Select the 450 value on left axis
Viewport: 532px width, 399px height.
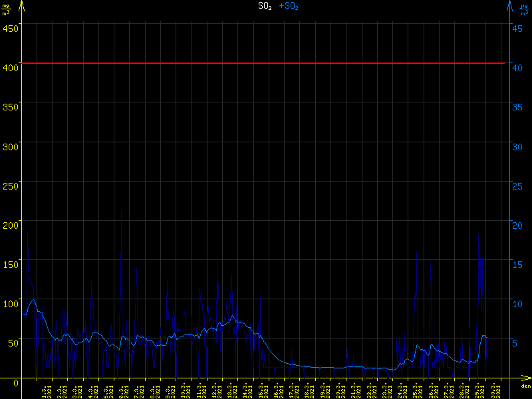pyautogui.click(x=11, y=27)
